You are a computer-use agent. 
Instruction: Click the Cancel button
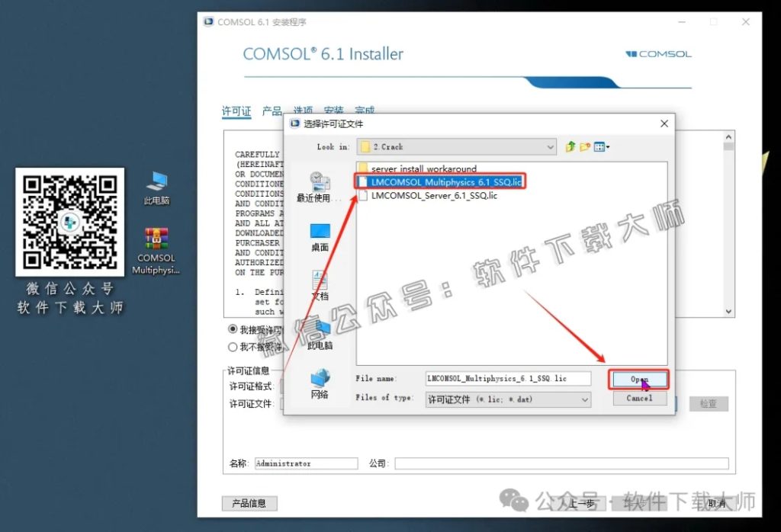pos(639,398)
